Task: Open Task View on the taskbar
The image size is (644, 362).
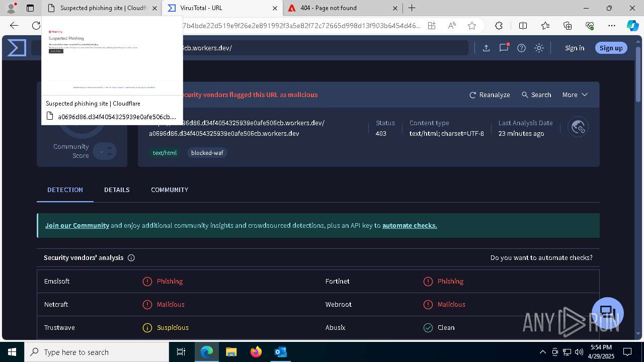Action: [x=181, y=352]
